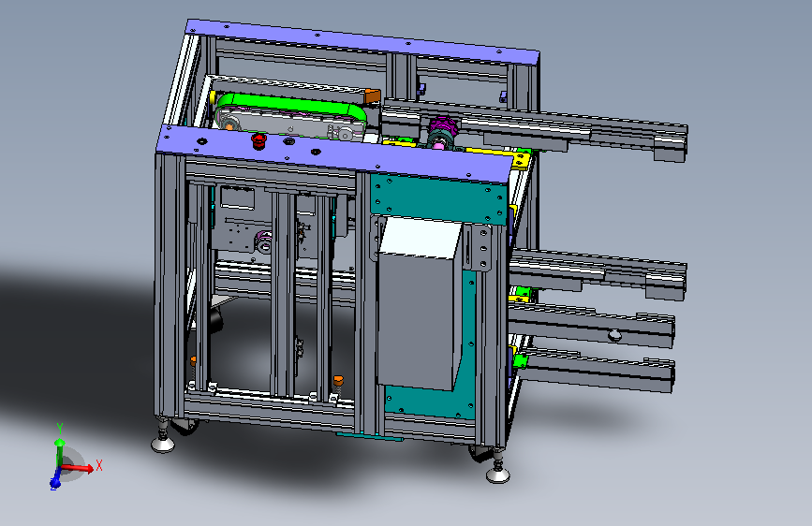This screenshot has height=526, width=812.
Task: Select the front-left leveling foot pad
Action: point(163,445)
